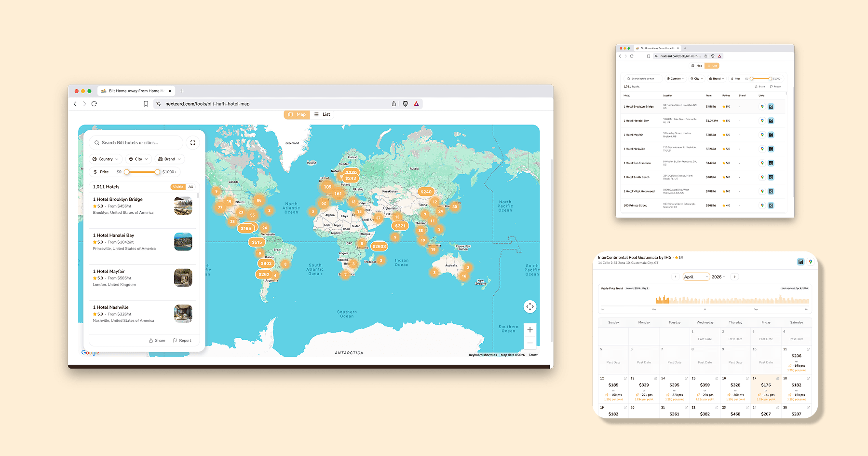Click the bookmark icon in the map window toolbar
868x456 pixels.
(x=146, y=104)
